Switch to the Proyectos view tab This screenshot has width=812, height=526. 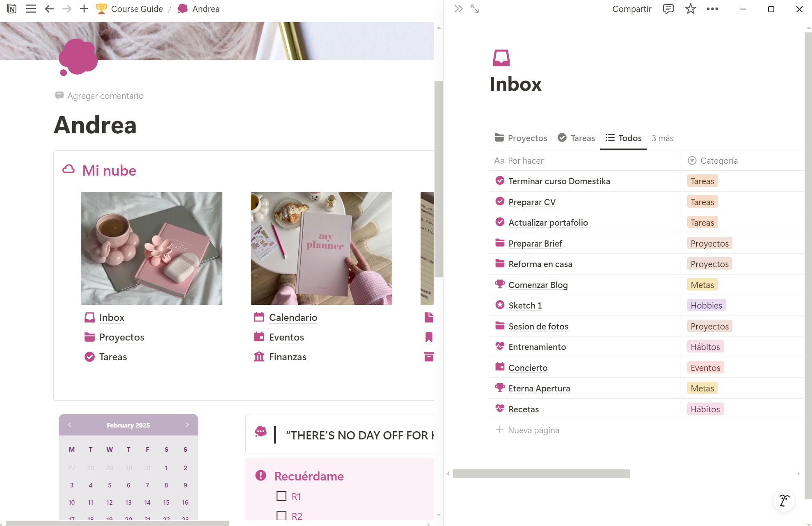coord(521,138)
